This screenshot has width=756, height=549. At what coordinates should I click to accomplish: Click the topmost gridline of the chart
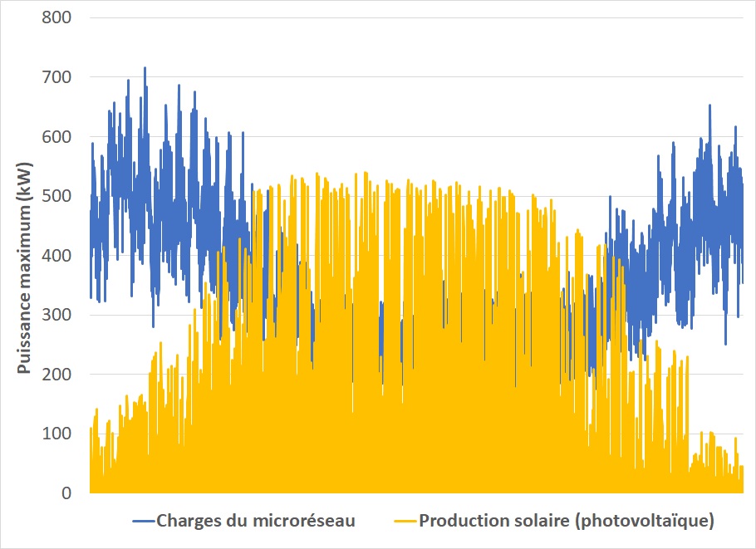[415, 12]
